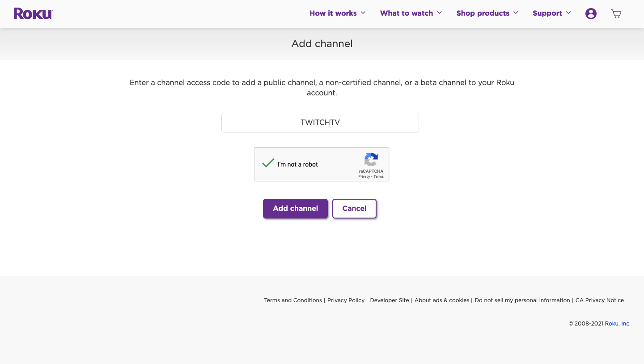Visit the Developer Site link
Viewport: 644px width, 364px height.
(x=390, y=300)
